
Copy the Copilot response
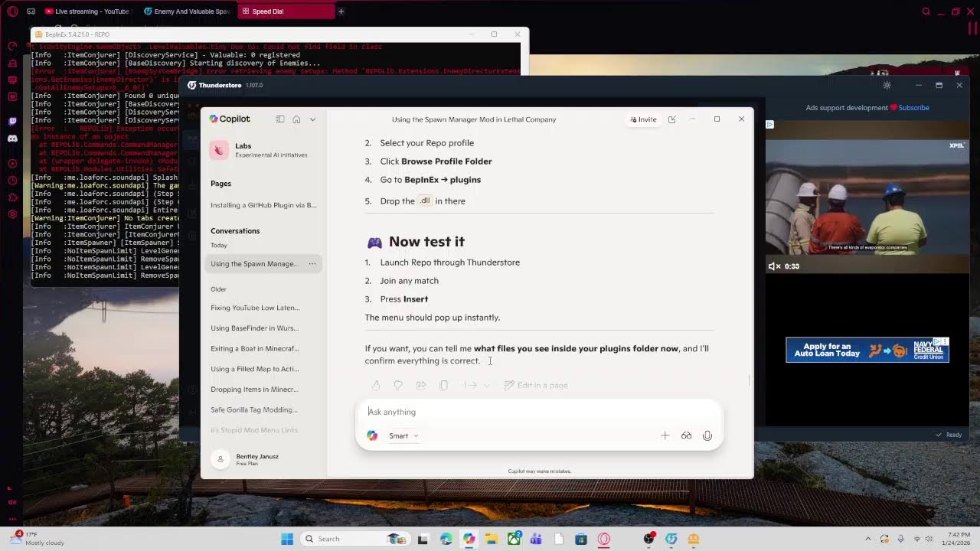click(x=444, y=386)
